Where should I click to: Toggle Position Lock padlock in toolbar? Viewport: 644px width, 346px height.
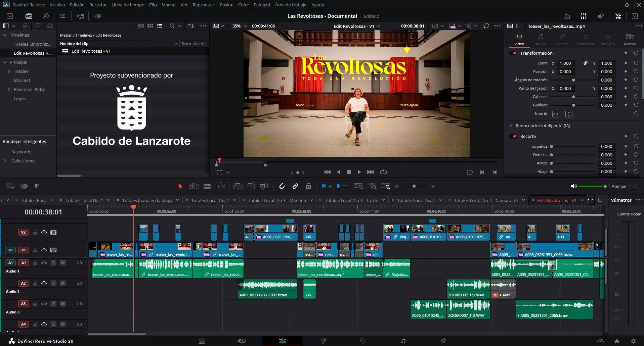point(308,186)
